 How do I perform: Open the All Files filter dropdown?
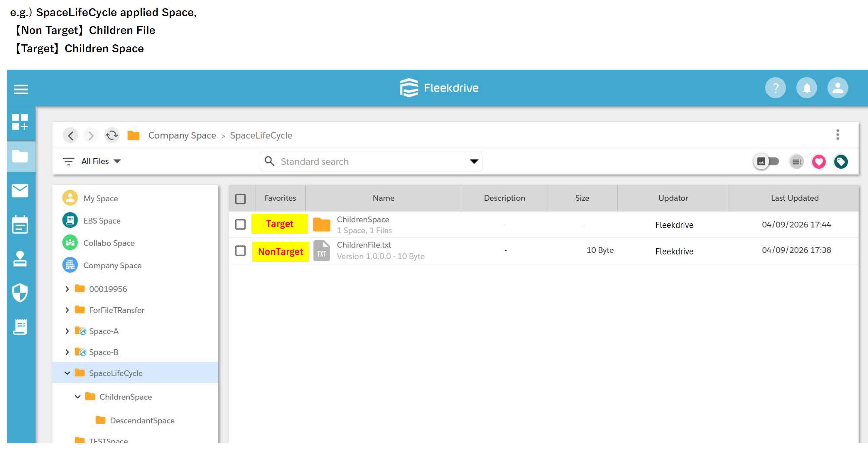(x=100, y=161)
